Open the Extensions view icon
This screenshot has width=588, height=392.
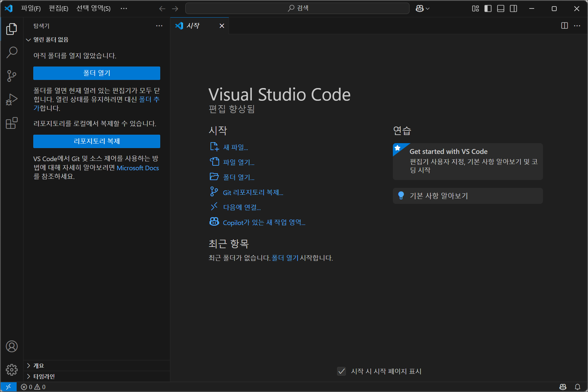[12, 123]
